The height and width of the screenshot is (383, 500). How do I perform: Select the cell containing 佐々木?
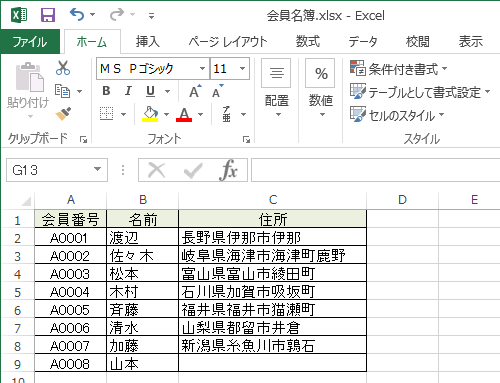pos(143,256)
